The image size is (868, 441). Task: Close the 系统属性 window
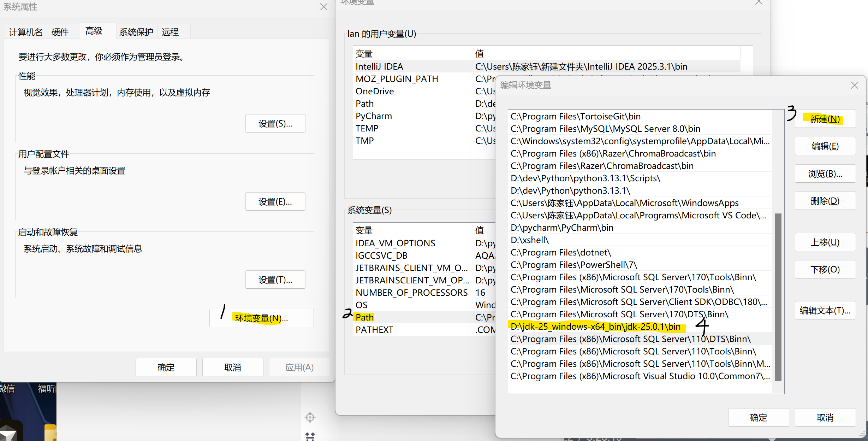(323, 7)
